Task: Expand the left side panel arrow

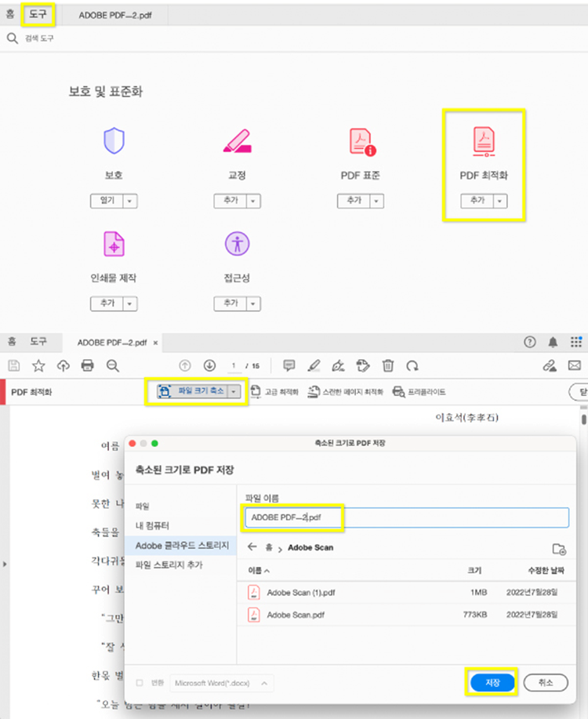Action: click(5, 564)
